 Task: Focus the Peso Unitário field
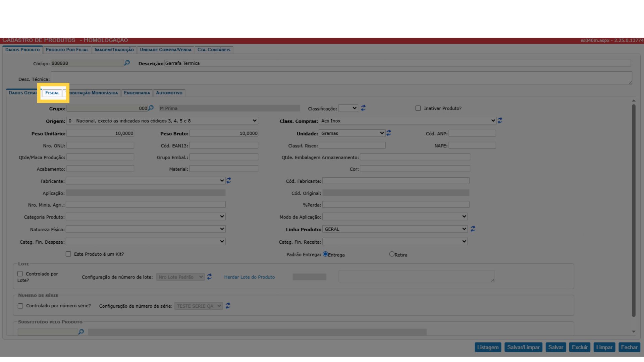point(100,133)
